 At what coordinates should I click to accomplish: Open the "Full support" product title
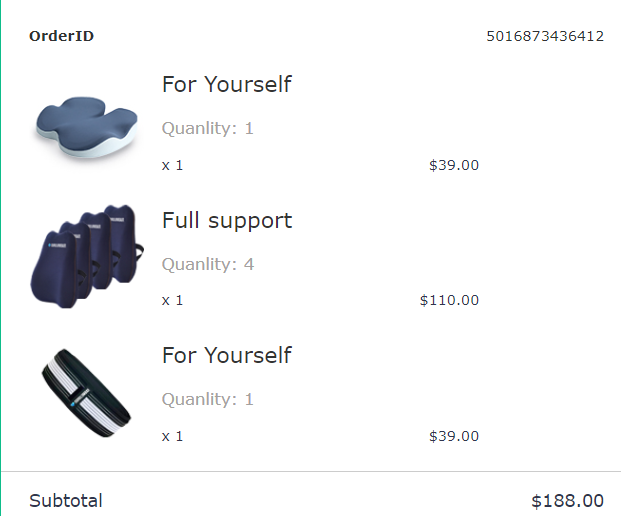(x=226, y=220)
